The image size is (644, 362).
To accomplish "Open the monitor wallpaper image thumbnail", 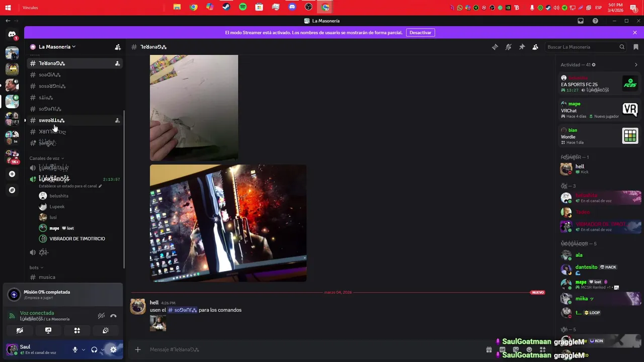I will pyautogui.click(x=228, y=223).
